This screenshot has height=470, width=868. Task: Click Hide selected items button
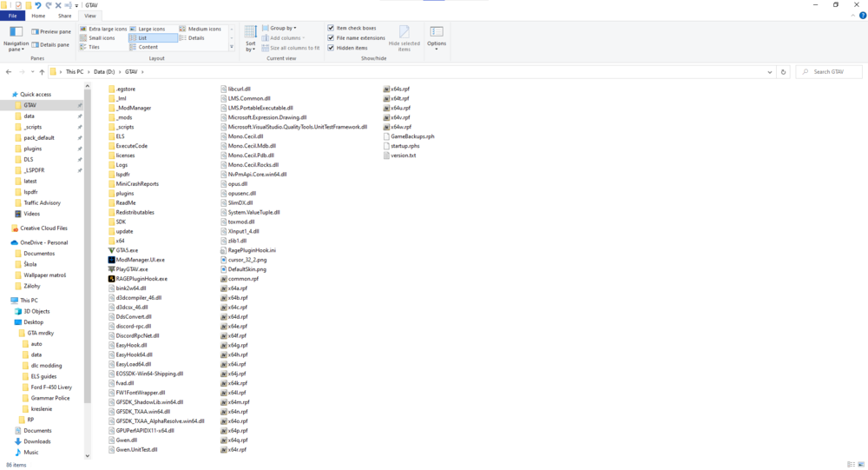pyautogui.click(x=404, y=39)
